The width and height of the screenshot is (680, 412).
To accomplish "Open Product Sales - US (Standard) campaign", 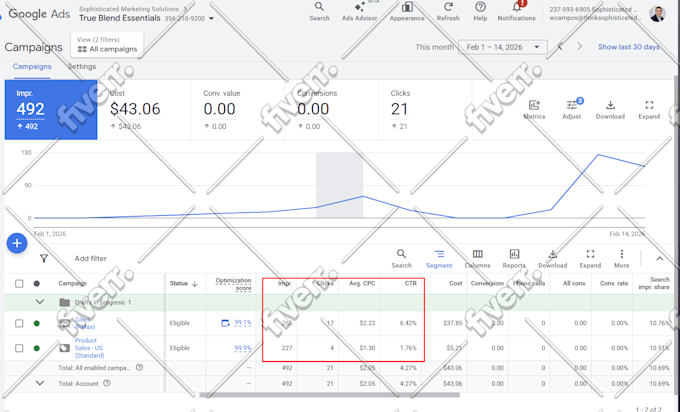I will pos(89,348).
